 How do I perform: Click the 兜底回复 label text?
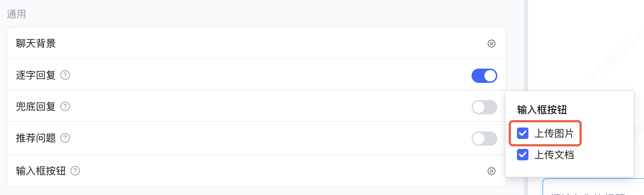(x=36, y=106)
